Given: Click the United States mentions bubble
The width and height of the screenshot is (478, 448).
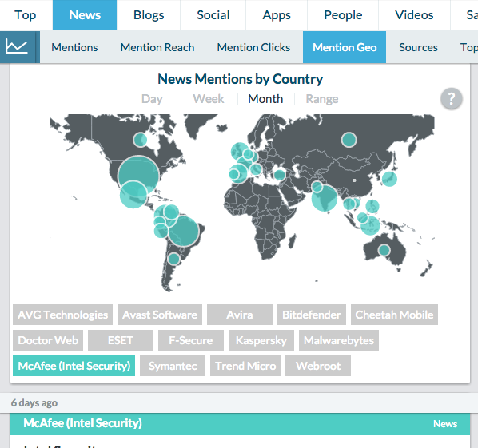Looking at the screenshot, I should [139, 175].
